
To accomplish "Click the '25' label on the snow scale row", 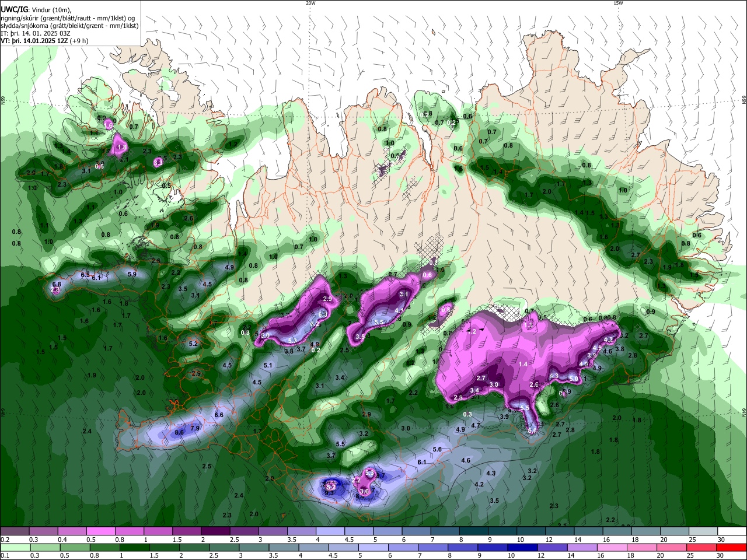I will (693, 540).
